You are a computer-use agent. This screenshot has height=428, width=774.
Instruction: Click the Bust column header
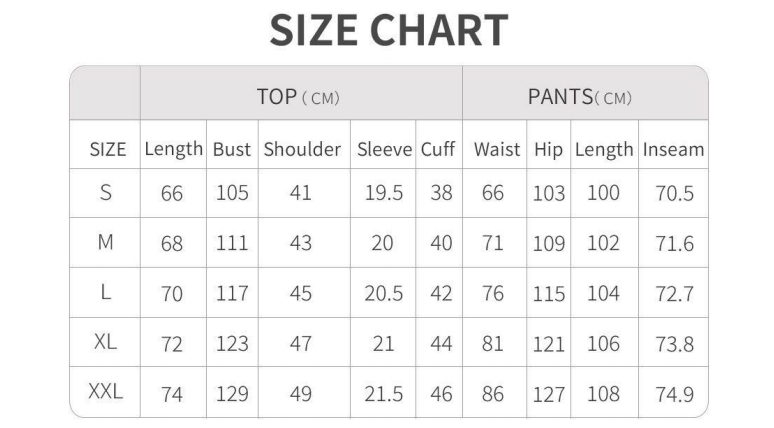coord(232,150)
